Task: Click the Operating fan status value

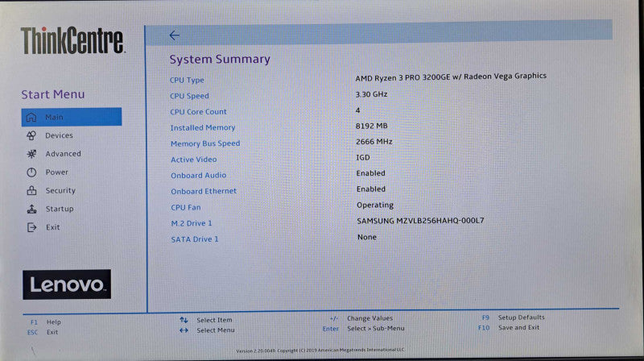Action: [375, 205]
